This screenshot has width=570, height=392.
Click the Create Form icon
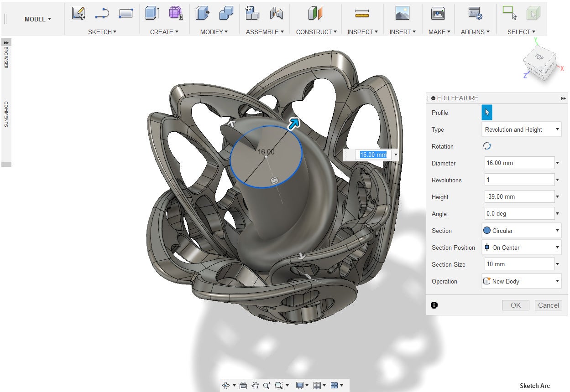[176, 14]
